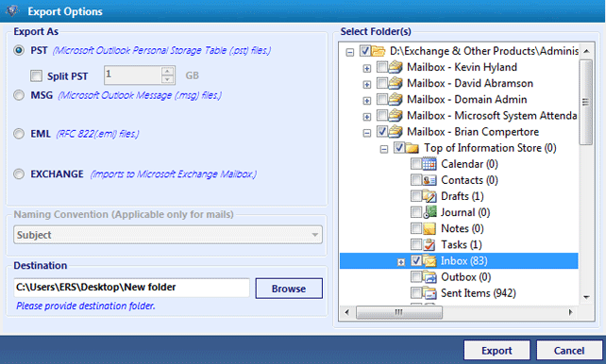Expand the Mailbox - David Abramson node

[x=367, y=85]
